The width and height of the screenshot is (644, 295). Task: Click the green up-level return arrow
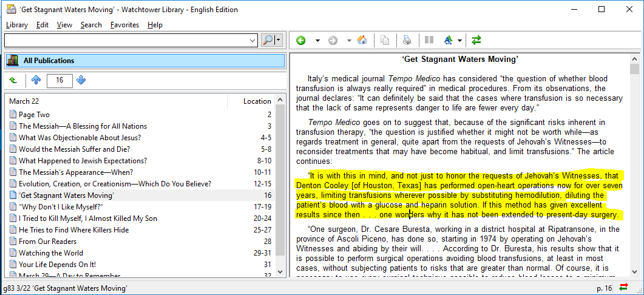point(13,80)
